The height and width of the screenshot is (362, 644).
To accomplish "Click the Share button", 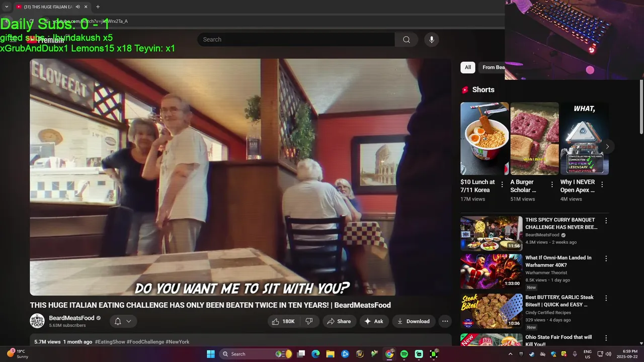I will (x=339, y=321).
